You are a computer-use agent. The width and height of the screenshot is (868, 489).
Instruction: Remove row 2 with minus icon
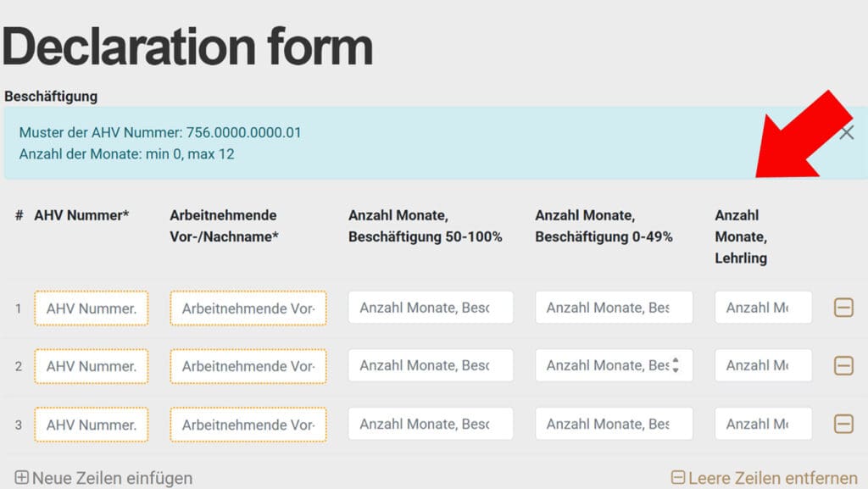[843, 365]
